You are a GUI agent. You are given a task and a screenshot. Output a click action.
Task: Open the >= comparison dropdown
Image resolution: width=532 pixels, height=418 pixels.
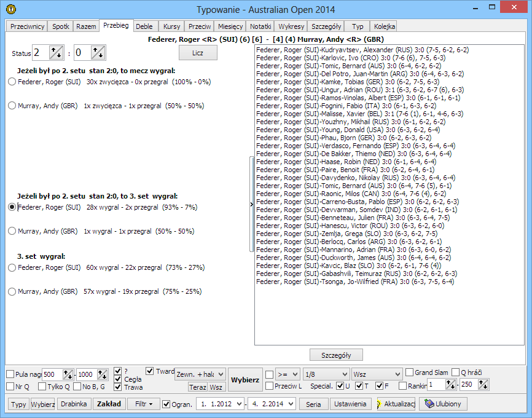tap(288, 374)
